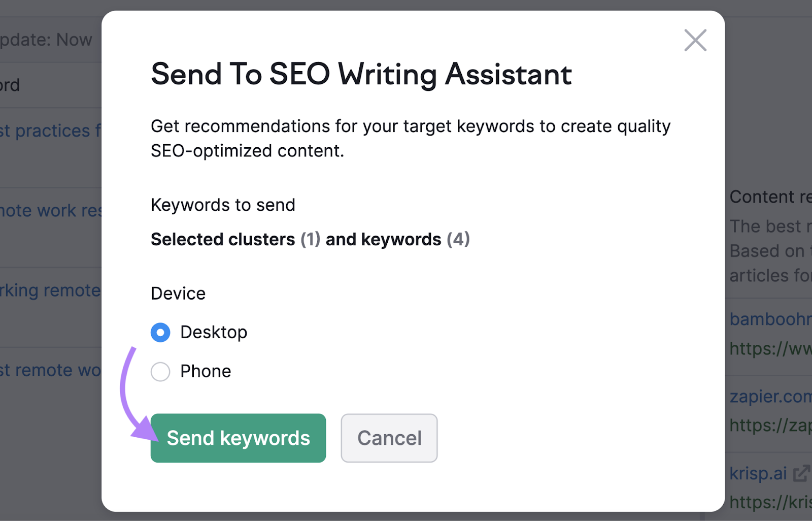Close the Send To SEO Writing Assistant dialog

click(695, 40)
